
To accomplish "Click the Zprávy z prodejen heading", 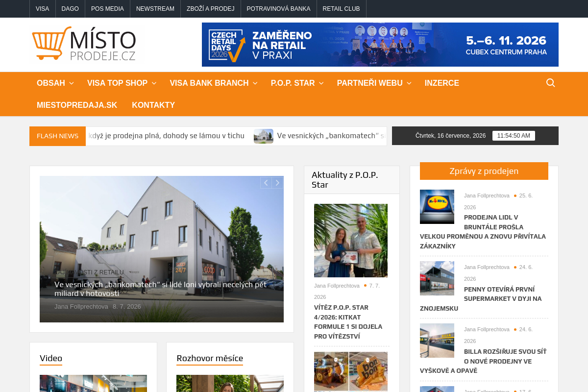I will pyautogui.click(x=484, y=171).
